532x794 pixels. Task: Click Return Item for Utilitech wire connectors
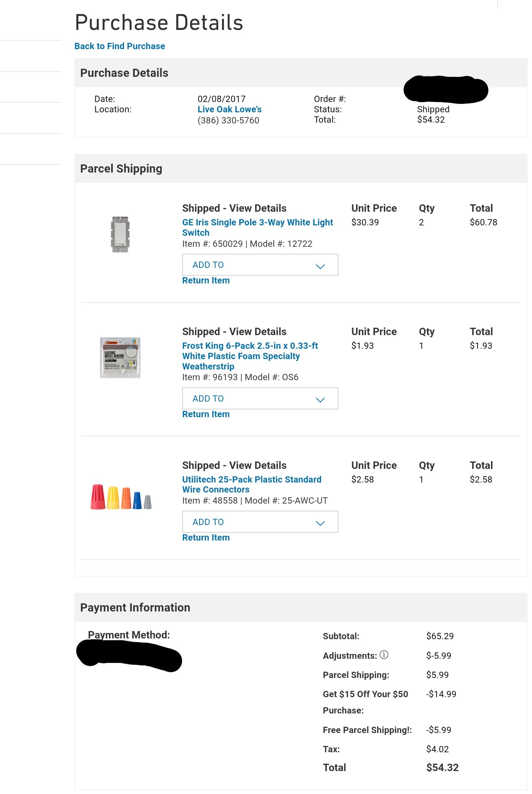[206, 538]
